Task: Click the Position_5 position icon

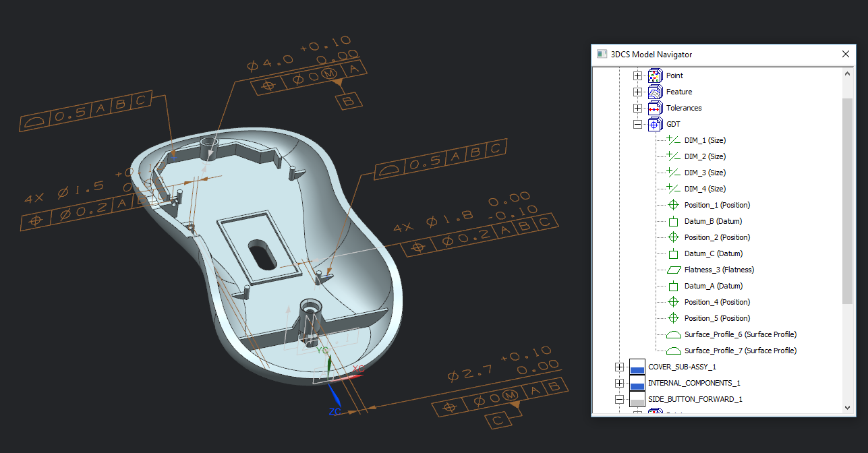Action: [672, 318]
